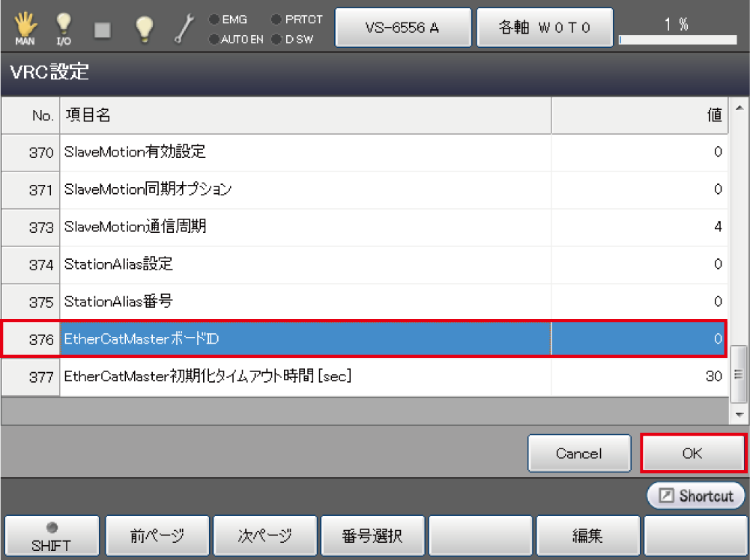Open the I/O lightbulb icon
This screenshot has height=560, width=750.
tap(64, 28)
